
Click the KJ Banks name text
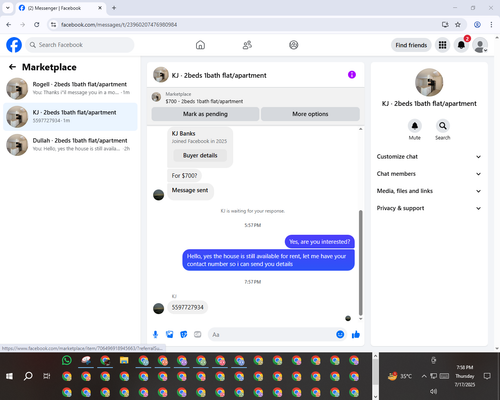click(183, 133)
